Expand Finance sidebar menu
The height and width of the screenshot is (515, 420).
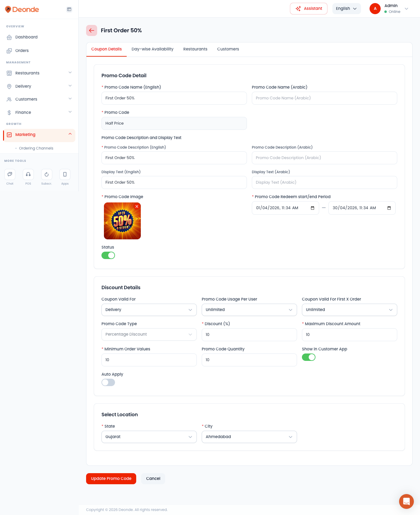[x=39, y=112]
